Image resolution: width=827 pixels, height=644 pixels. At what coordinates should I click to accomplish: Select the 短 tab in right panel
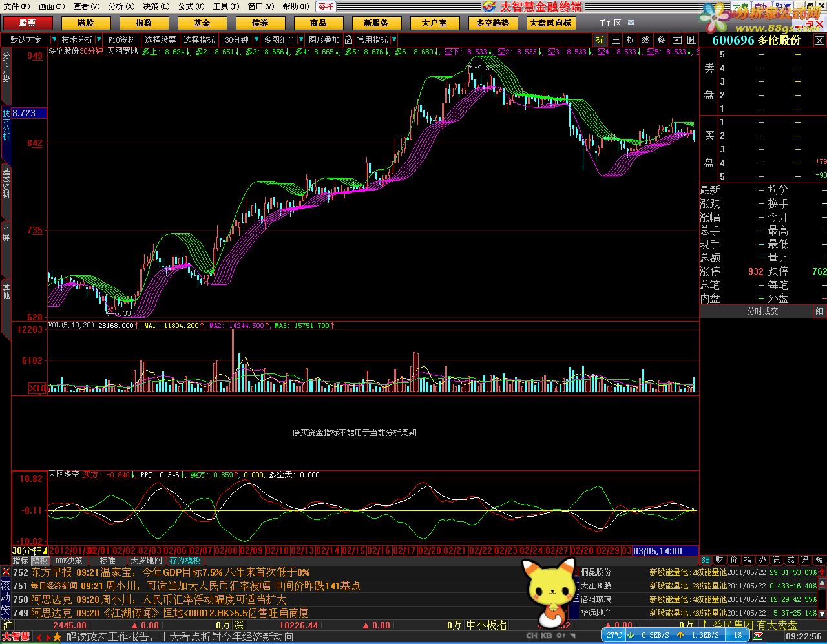819,560
